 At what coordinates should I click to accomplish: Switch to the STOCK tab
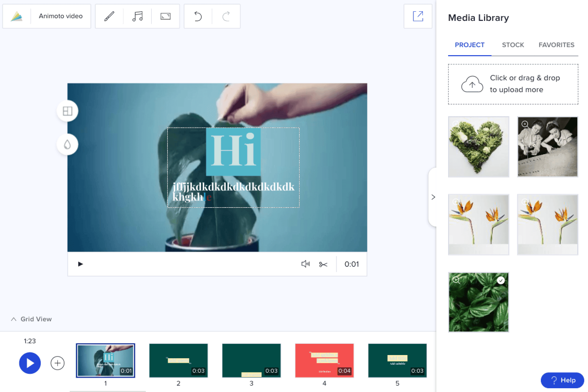point(513,45)
